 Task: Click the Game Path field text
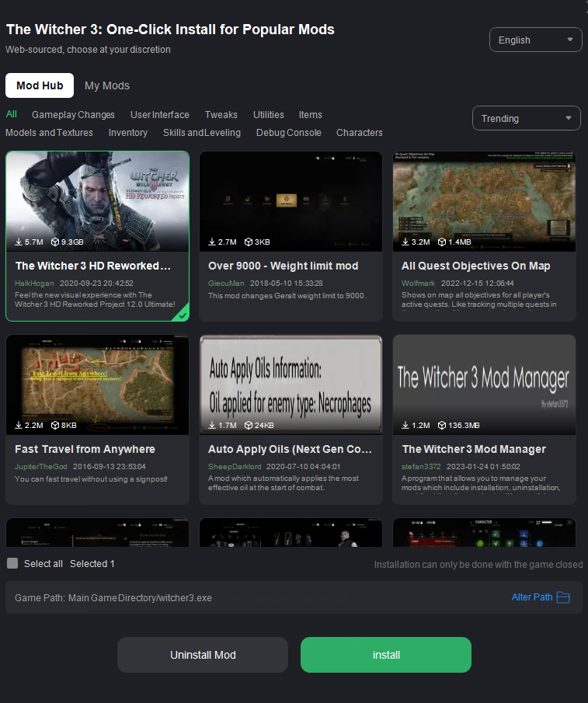click(x=113, y=597)
